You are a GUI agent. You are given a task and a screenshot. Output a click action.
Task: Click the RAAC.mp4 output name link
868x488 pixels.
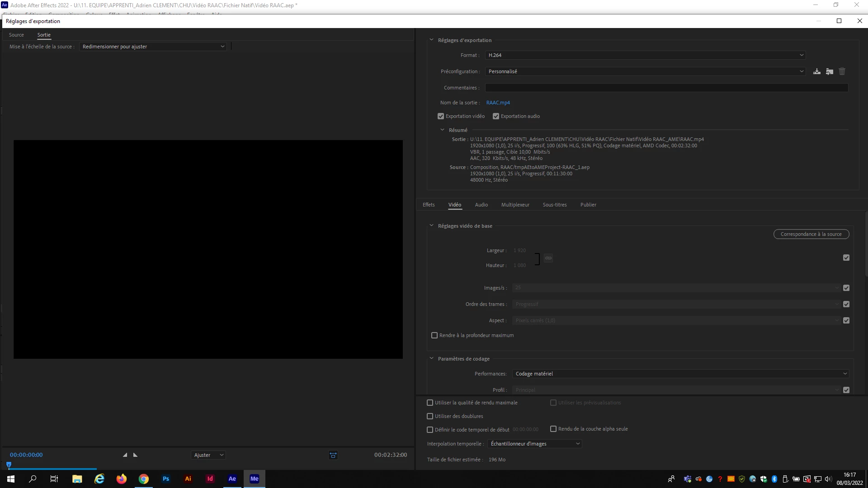pos(498,103)
